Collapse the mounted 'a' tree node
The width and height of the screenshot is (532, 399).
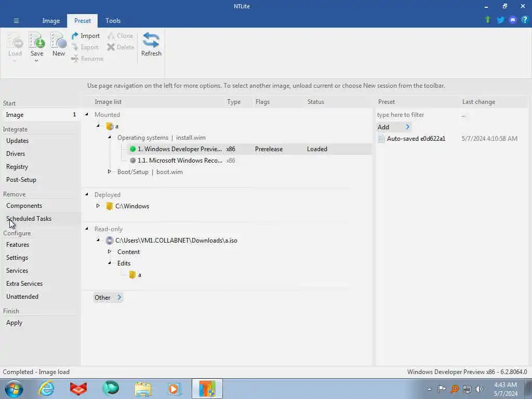98,126
